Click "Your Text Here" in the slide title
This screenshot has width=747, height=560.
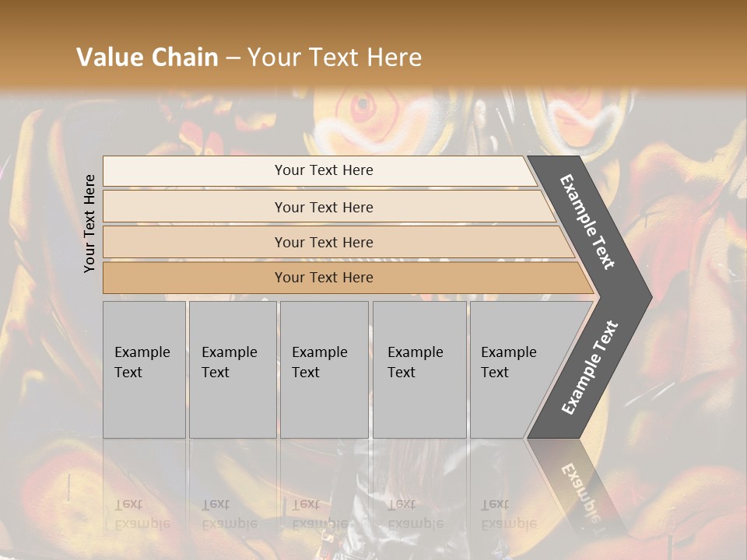pyautogui.click(x=335, y=58)
